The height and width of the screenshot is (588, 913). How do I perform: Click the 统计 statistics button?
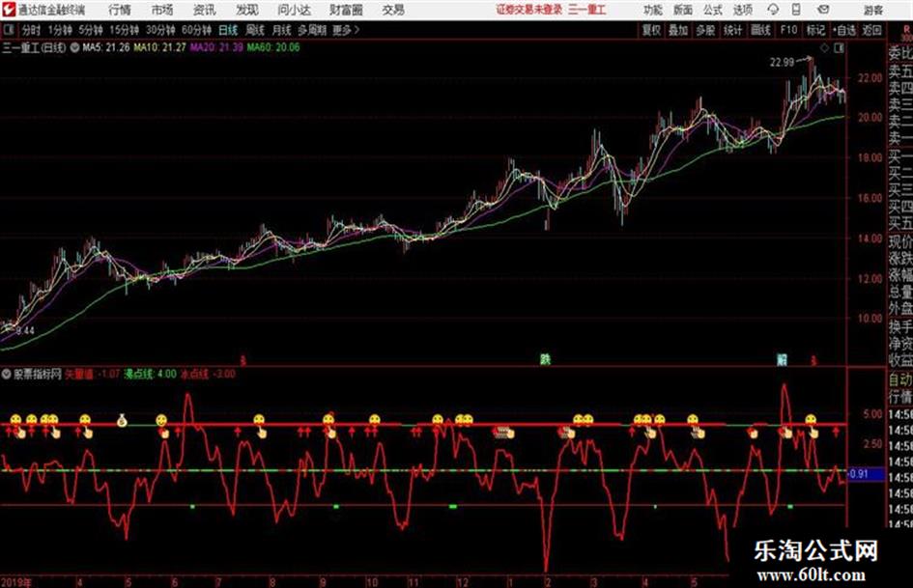tap(733, 30)
